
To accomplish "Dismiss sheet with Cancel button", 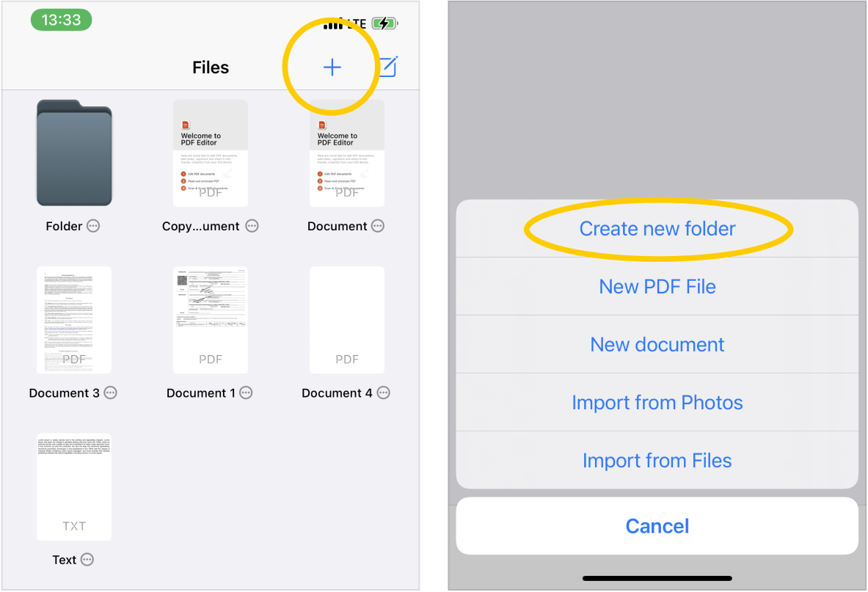I will coord(657,525).
